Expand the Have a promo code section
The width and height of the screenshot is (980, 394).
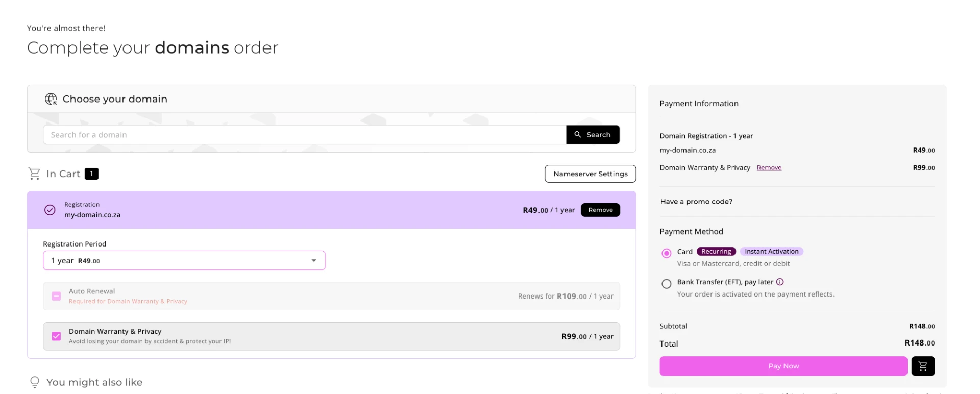[696, 202]
